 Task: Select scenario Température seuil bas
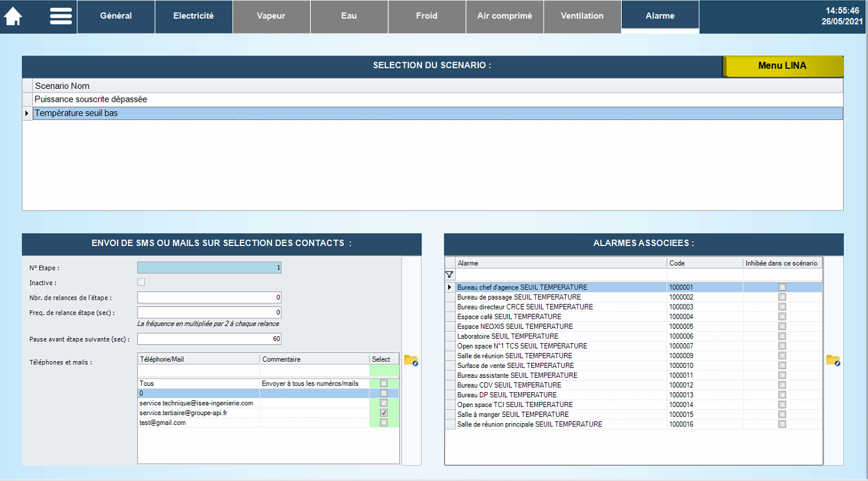click(438, 113)
